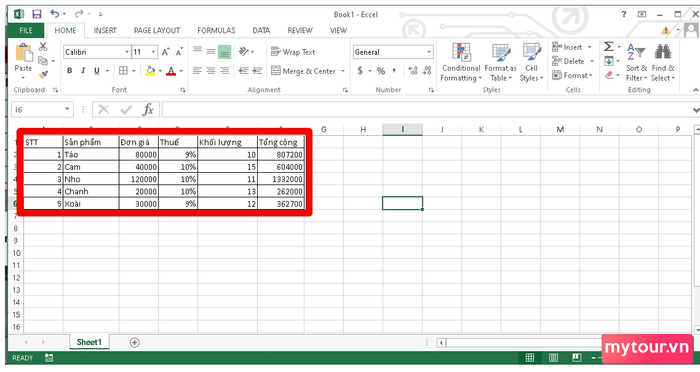
Task: Click the AutoSum sigma icon
Action: coord(608,47)
